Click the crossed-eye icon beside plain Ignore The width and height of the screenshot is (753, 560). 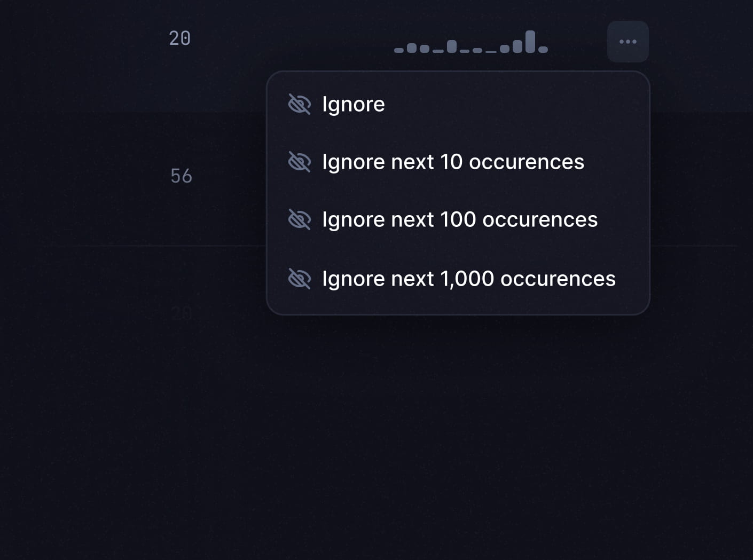pyautogui.click(x=300, y=104)
